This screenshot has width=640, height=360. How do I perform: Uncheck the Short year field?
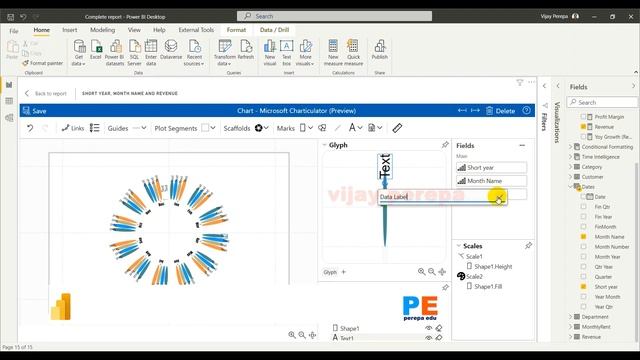(x=583, y=287)
